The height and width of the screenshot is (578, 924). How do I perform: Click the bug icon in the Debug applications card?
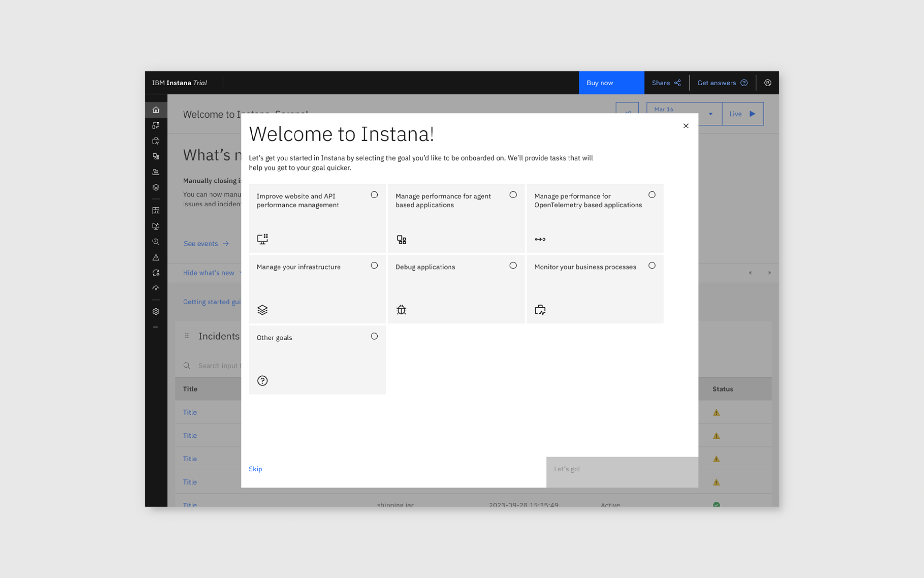tap(401, 310)
